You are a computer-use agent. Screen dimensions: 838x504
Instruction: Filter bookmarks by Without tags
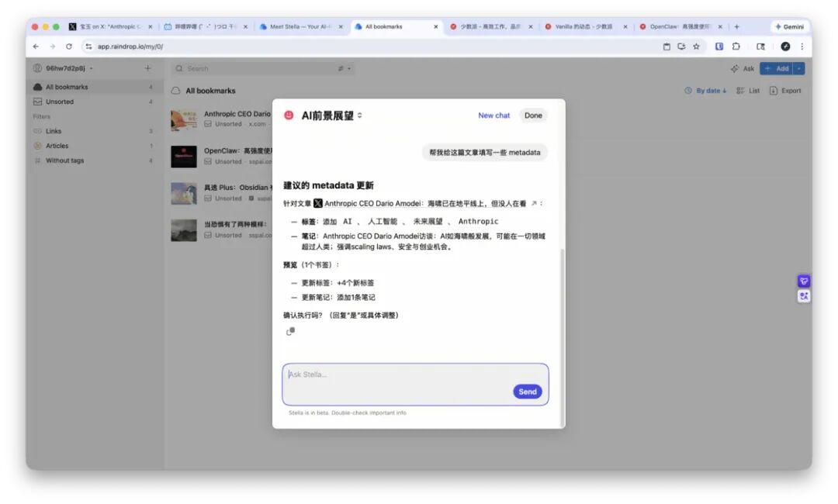click(94, 161)
